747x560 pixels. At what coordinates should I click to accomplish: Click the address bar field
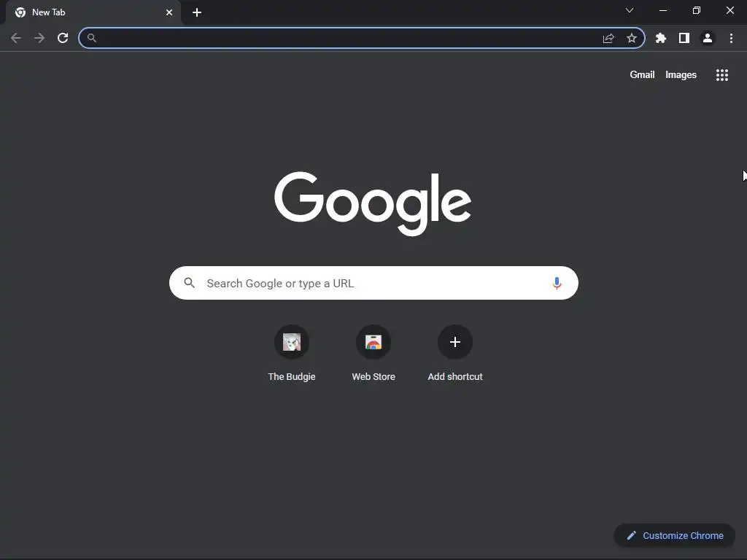pyautogui.click(x=362, y=38)
